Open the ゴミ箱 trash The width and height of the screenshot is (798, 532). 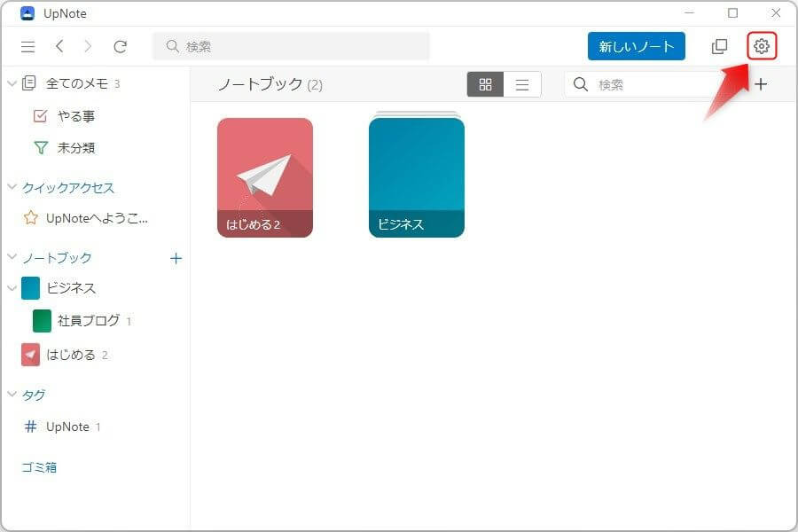coord(39,467)
